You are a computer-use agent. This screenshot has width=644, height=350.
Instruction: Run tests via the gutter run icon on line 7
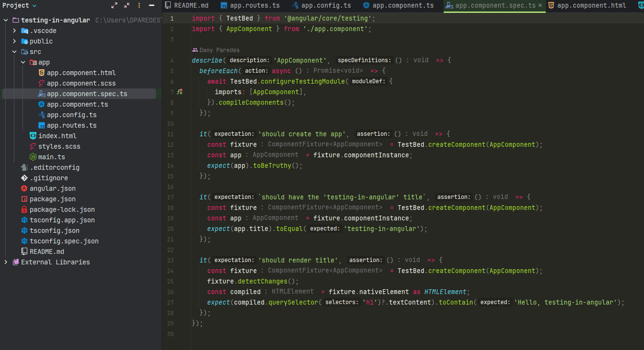(179, 91)
